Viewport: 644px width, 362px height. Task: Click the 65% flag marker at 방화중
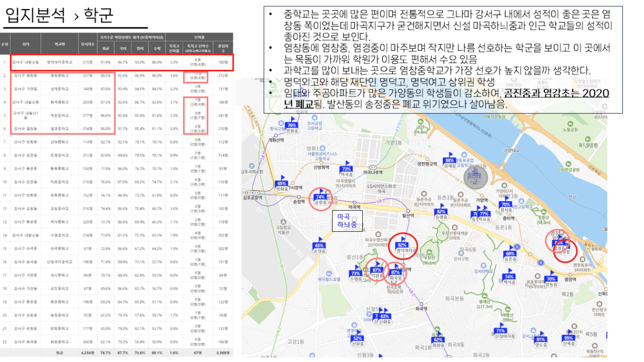pyautogui.click(x=281, y=183)
